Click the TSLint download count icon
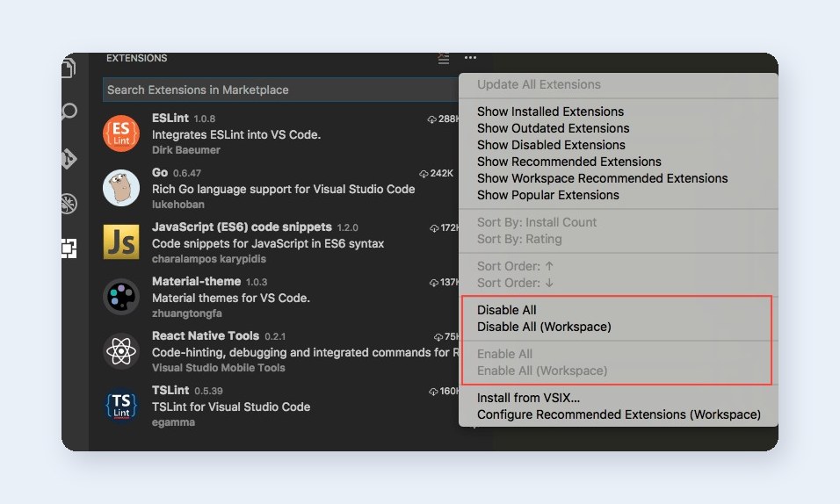Screen dimensions: 840x504 click(433, 392)
